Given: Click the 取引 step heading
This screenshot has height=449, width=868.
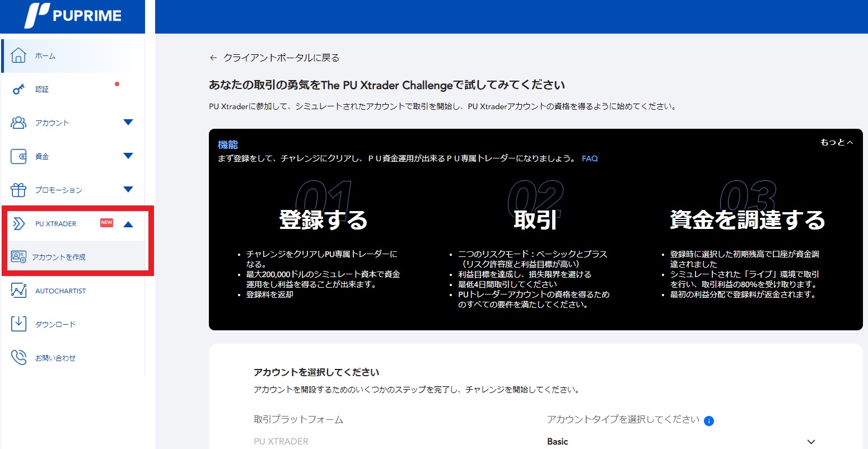Looking at the screenshot, I should 535,220.
